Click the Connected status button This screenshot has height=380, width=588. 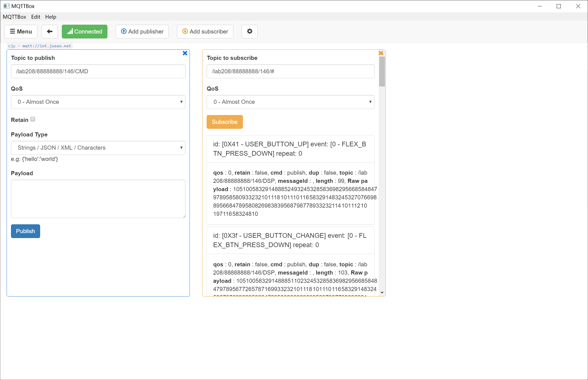click(x=85, y=32)
